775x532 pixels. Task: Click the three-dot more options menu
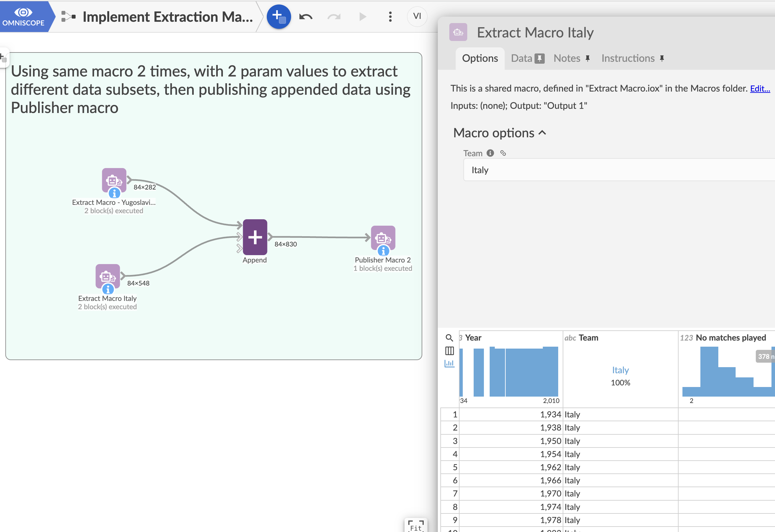point(390,16)
